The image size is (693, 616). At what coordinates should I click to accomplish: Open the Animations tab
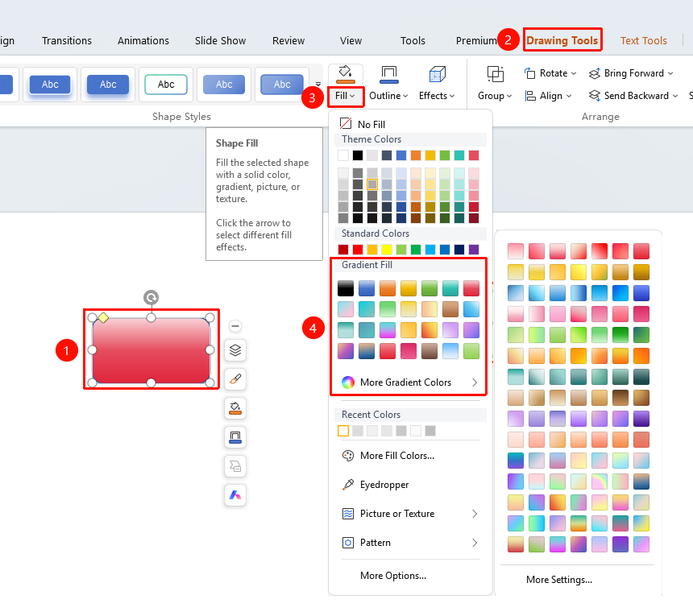[143, 40]
